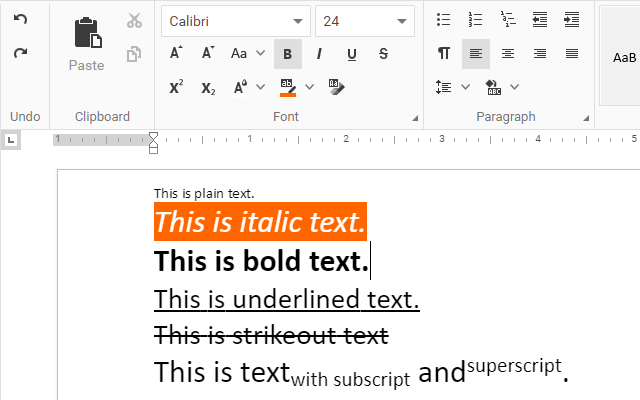Image resolution: width=640 pixels, height=400 pixels.
Task: Toggle Subscript formatting
Action: click(208, 88)
